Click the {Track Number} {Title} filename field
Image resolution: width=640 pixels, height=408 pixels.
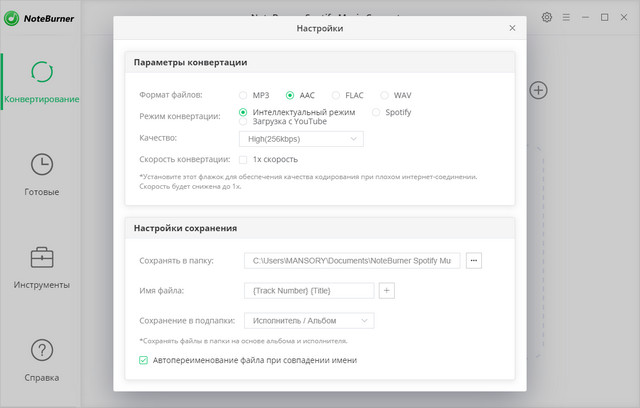pos(308,291)
